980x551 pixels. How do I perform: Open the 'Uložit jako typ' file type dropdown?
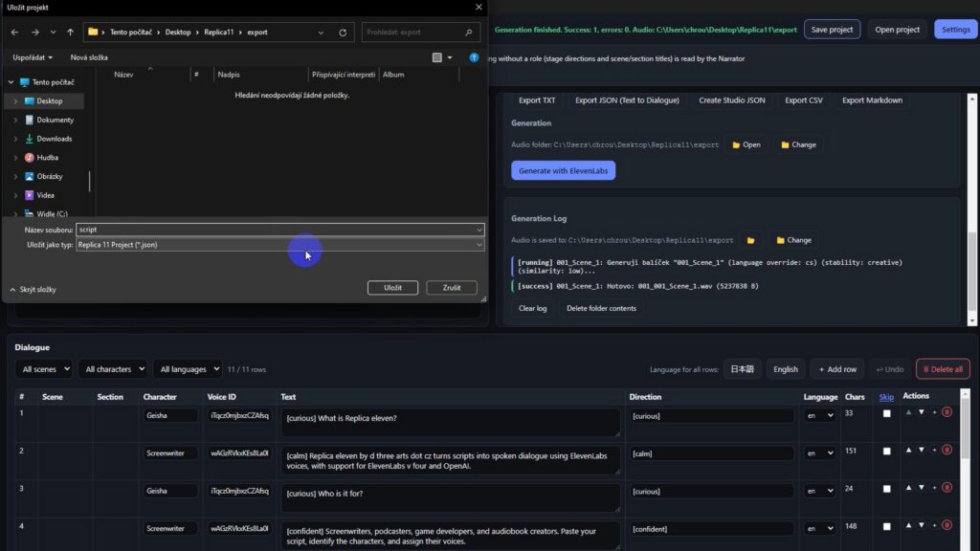pyautogui.click(x=279, y=245)
